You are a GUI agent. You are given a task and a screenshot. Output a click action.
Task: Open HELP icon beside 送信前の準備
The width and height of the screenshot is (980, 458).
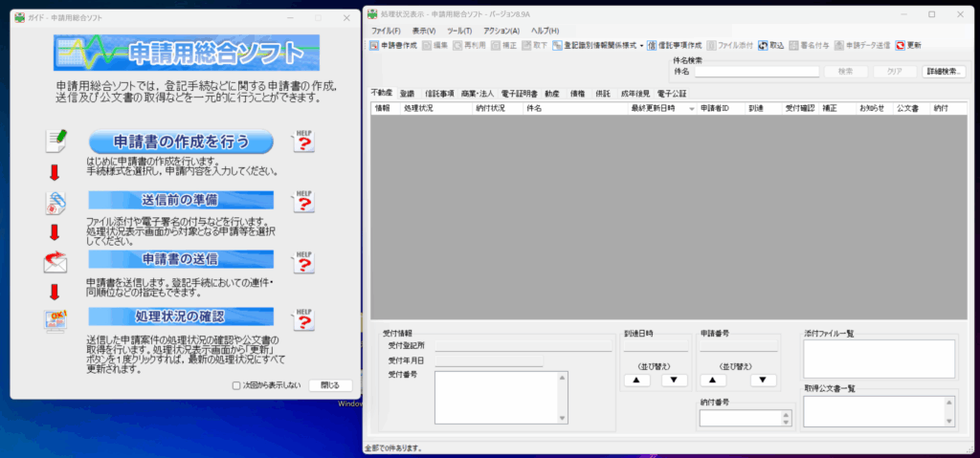tap(302, 200)
